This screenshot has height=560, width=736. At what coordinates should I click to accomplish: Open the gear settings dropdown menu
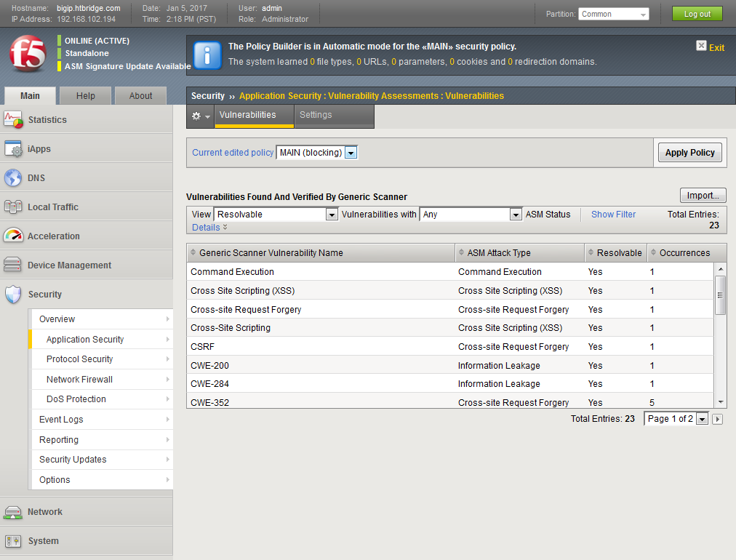[200, 116]
